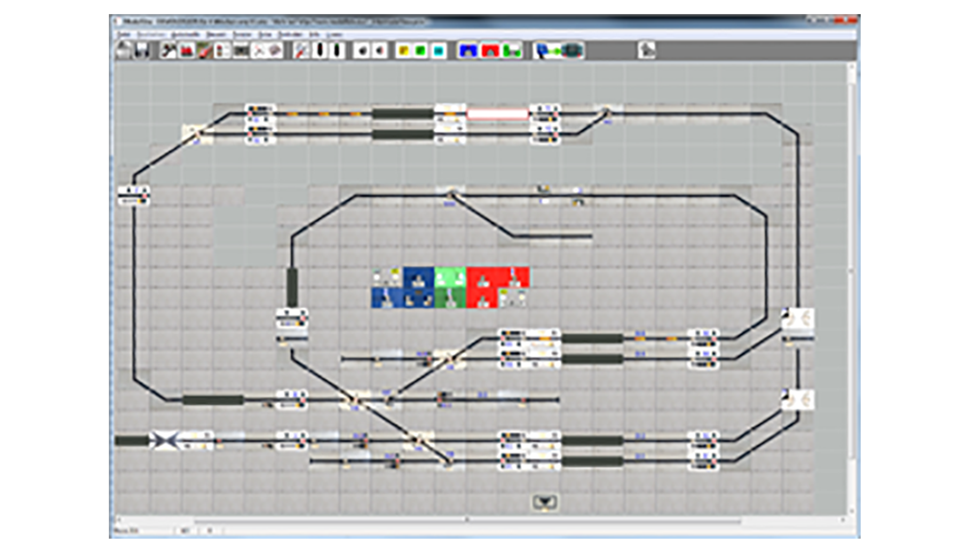The height and width of the screenshot is (558, 980).
Task: Expand the arrow control at bottom center
Action: tap(545, 503)
